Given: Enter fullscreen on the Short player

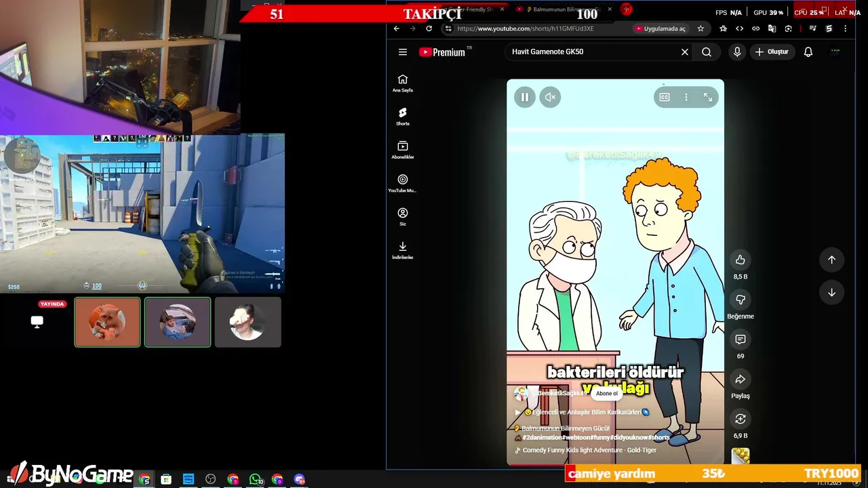Looking at the screenshot, I should (708, 98).
